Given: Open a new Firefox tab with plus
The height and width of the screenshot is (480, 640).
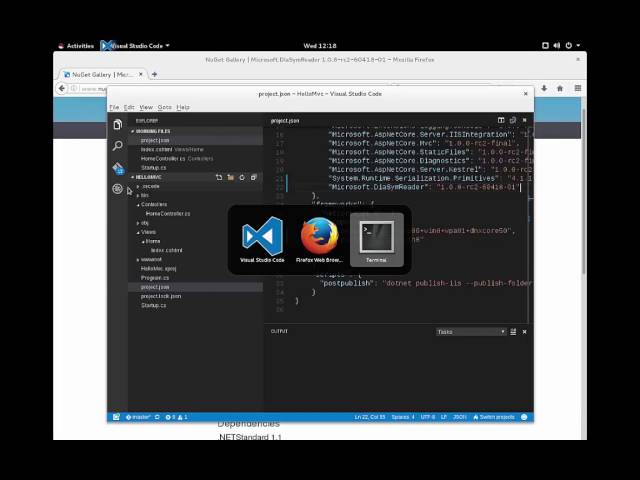Looking at the screenshot, I should 154,74.
